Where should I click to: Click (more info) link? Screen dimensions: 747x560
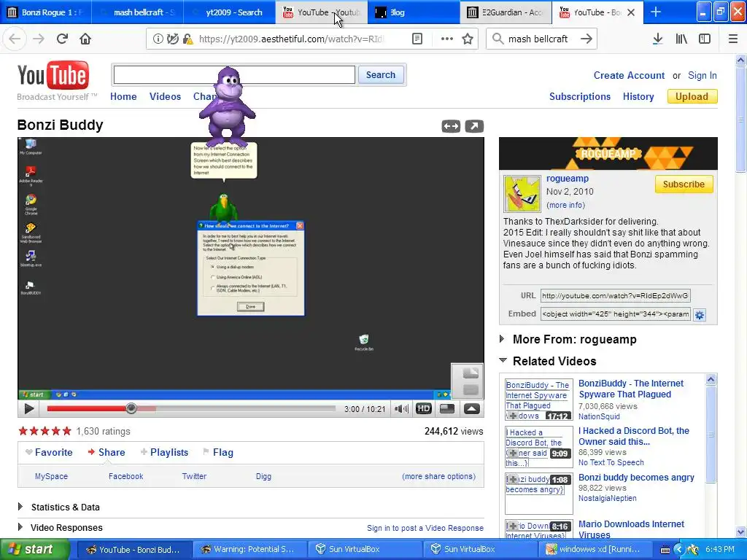565,205
